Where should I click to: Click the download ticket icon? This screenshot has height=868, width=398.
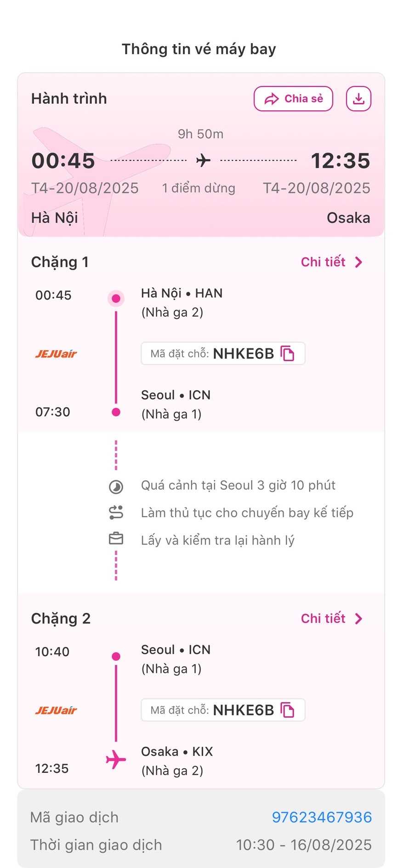[x=358, y=99]
